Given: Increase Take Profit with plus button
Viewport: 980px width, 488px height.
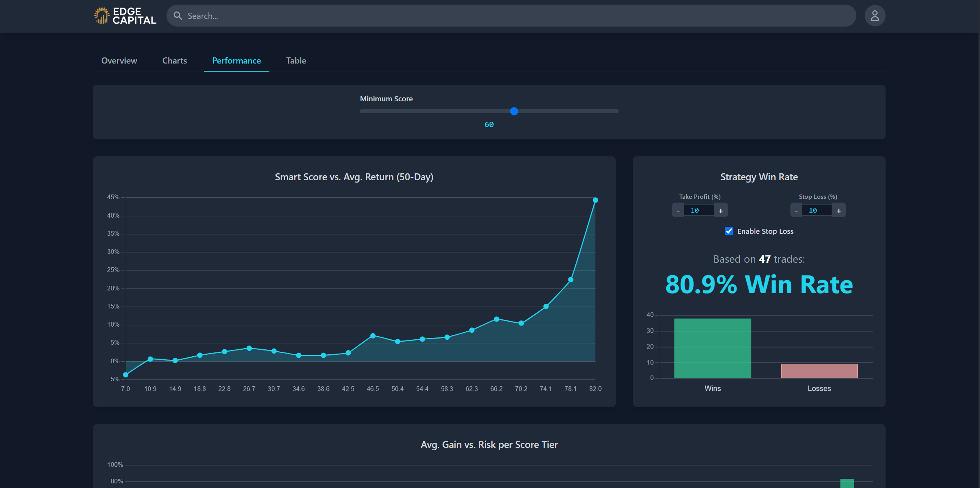Looking at the screenshot, I should click(720, 211).
